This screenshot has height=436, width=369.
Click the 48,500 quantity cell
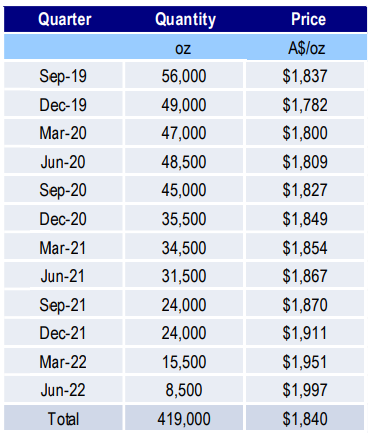pyautogui.click(x=184, y=162)
